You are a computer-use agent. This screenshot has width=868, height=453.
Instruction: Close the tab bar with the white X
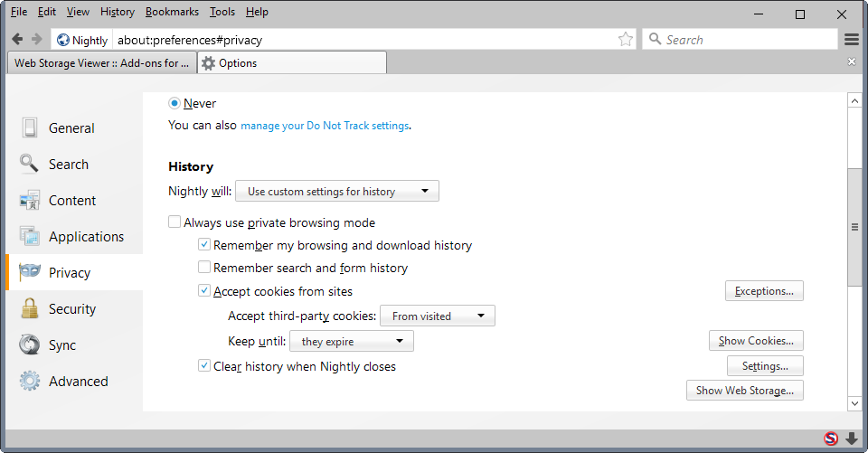point(852,62)
